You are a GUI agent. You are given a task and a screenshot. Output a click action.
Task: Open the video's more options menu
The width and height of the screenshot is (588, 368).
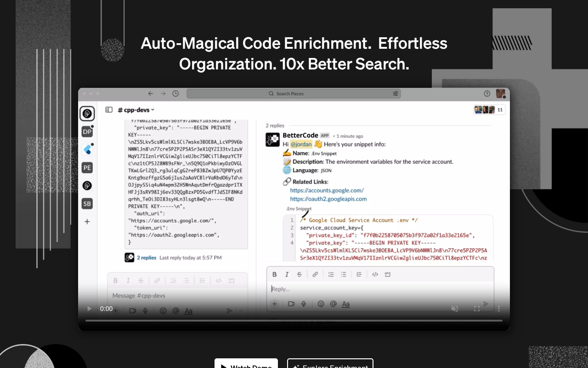tap(499, 309)
